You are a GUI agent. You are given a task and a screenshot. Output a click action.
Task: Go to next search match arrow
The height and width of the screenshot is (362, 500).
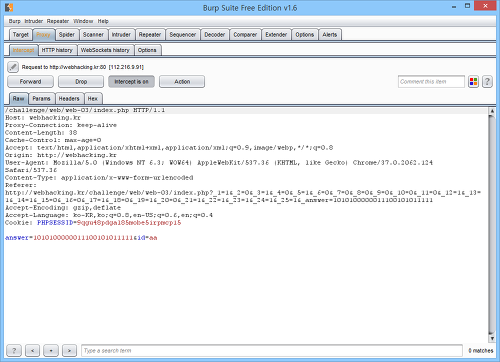point(69,350)
